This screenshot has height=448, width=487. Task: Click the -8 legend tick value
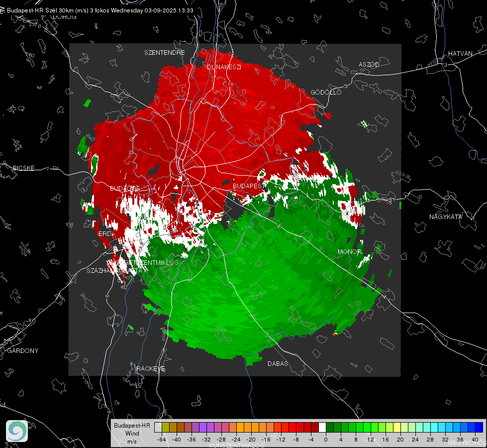tap(296, 440)
